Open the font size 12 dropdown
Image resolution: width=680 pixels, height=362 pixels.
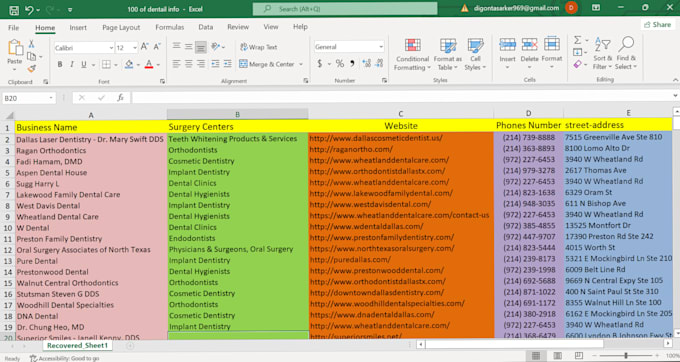tap(135, 47)
